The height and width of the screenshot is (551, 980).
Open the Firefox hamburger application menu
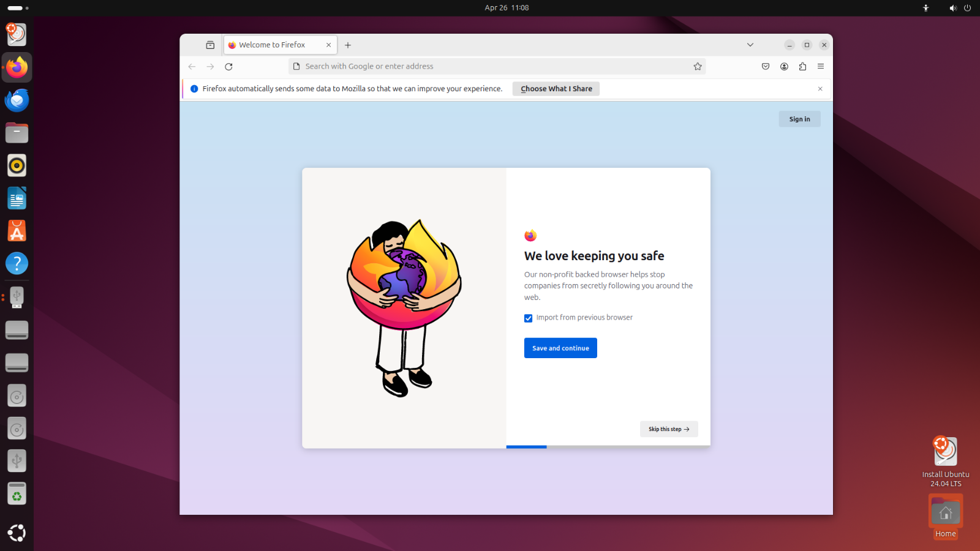pos(821,66)
